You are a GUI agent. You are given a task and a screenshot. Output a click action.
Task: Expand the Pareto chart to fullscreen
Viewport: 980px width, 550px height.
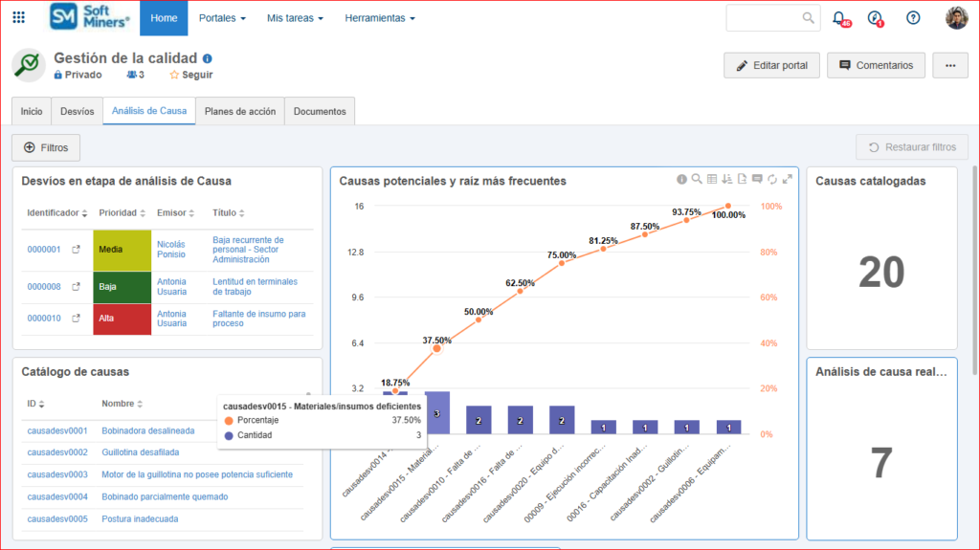(x=788, y=179)
